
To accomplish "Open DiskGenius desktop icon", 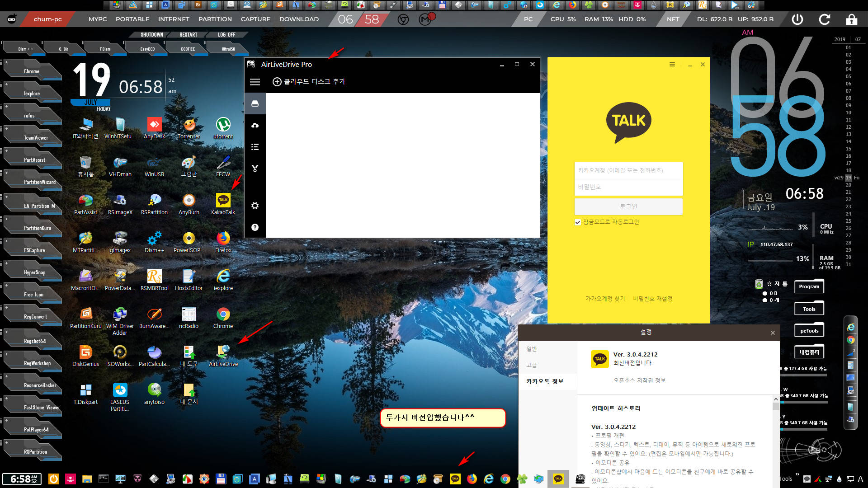I will pos(85,356).
